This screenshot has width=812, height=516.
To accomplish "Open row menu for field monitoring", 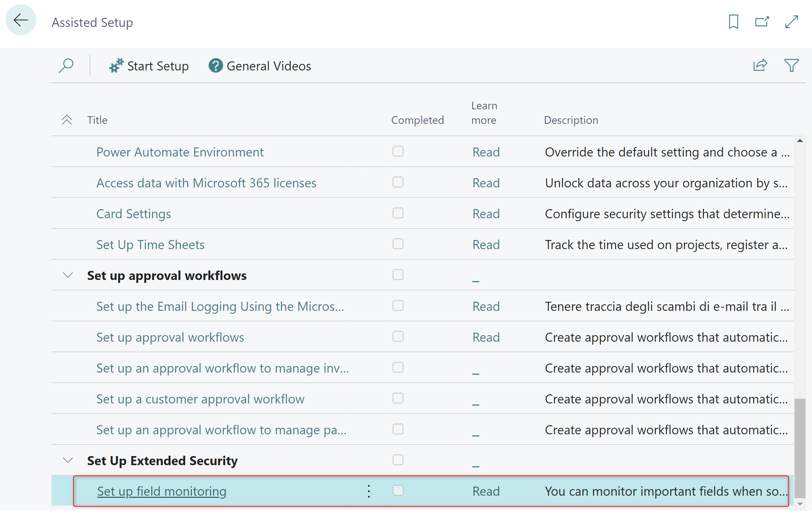I will point(369,491).
